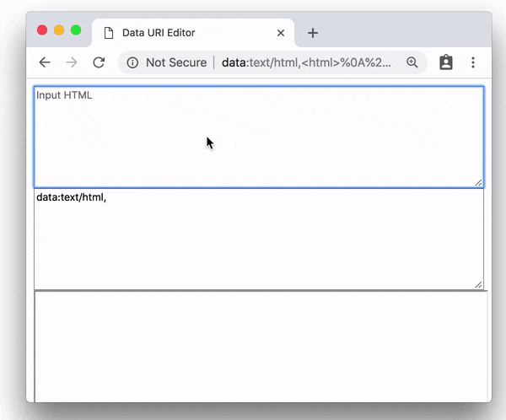Open the Chrome three-dot menu
Image resolution: width=506 pixels, height=420 pixels.
473,62
